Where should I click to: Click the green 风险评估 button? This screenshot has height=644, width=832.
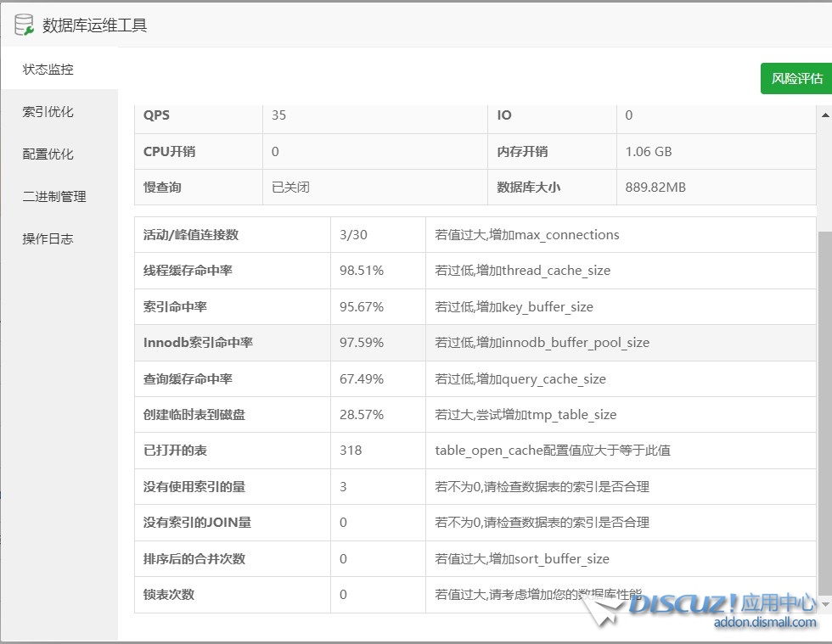pyautogui.click(x=796, y=78)
